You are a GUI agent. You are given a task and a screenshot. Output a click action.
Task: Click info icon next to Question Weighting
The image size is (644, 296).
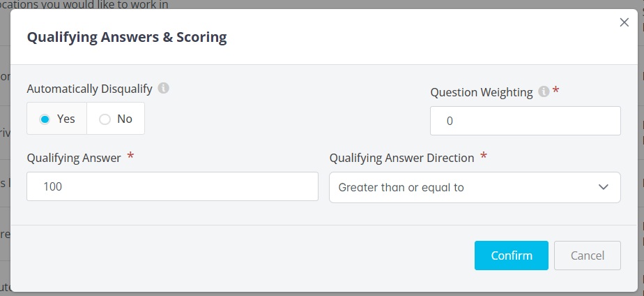coord(544,91)
